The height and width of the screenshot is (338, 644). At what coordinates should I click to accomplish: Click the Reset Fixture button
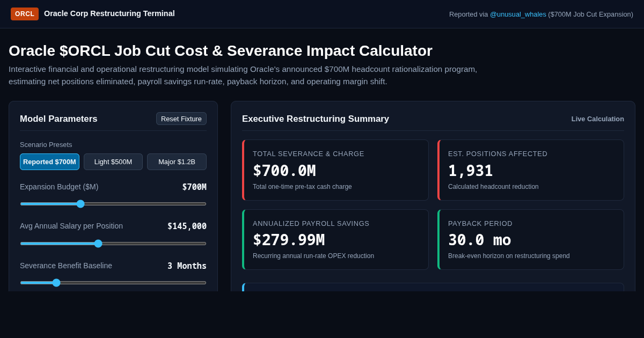click(181, 119)
